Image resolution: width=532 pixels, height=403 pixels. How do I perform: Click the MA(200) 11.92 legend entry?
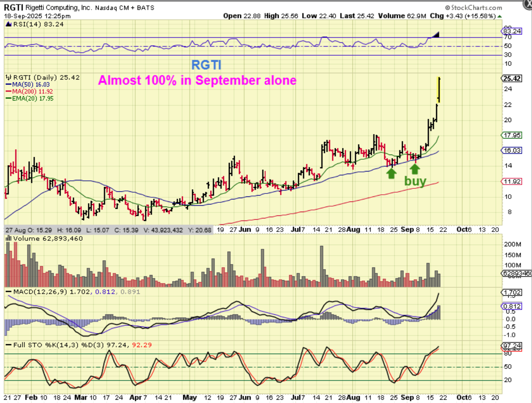point(33,92)
